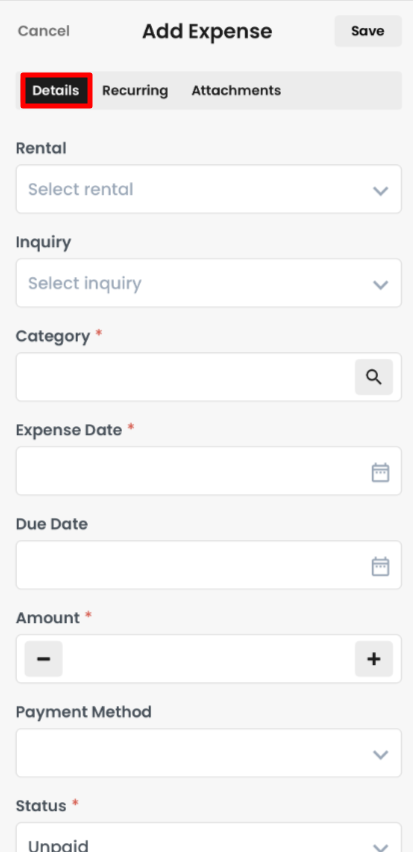The height and width of the screenshot is (852, 413).
Task: Click the Category search magnifier icon
Action: [374, 377]
